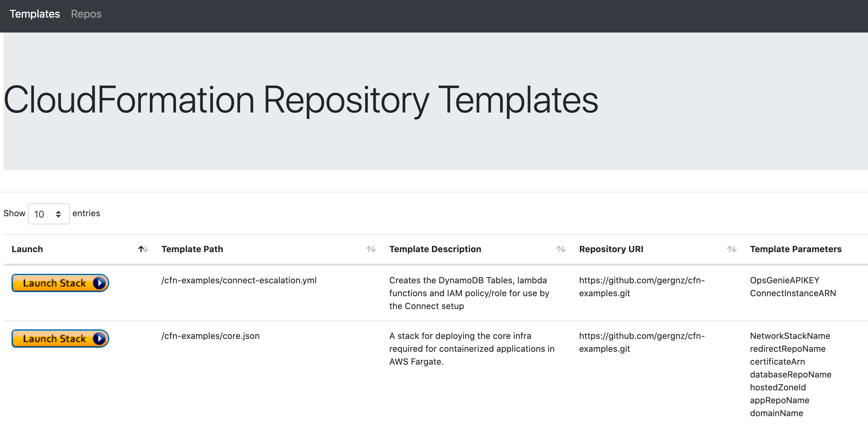868x427 pixels.
Task: Click sort arrows on Template Path column
Action: point(371,249)
